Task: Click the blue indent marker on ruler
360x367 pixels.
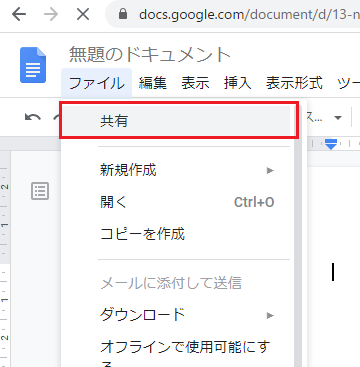Action: (x=331, y=144)
